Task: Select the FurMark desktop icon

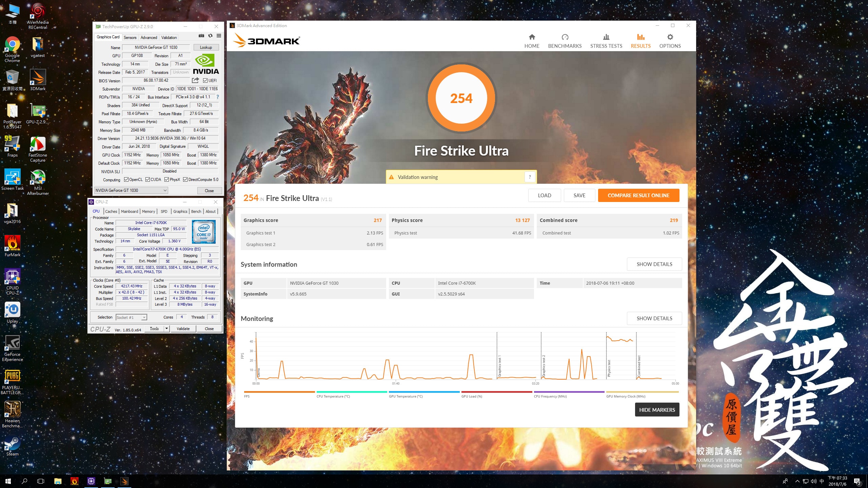Action: click(13, 246)
